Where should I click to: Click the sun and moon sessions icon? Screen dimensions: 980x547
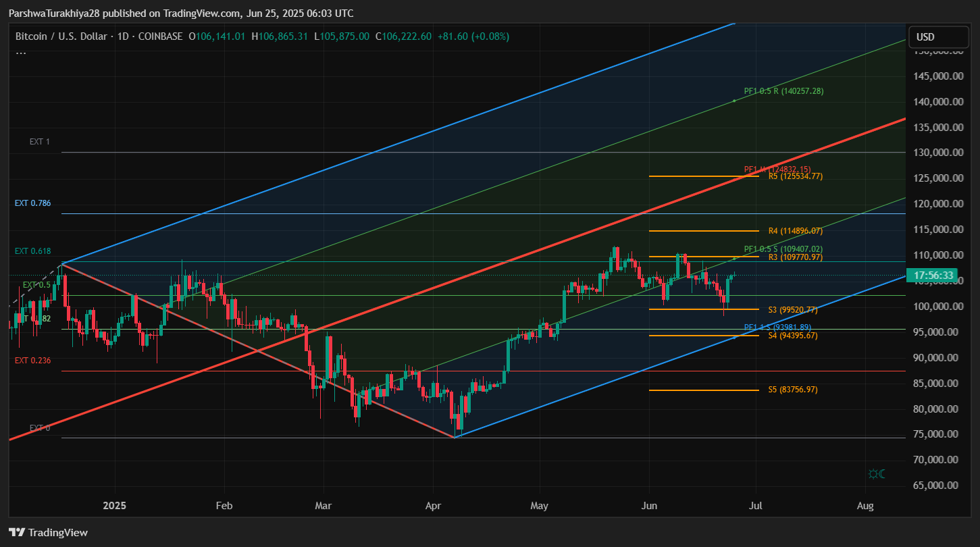[877, 474]
